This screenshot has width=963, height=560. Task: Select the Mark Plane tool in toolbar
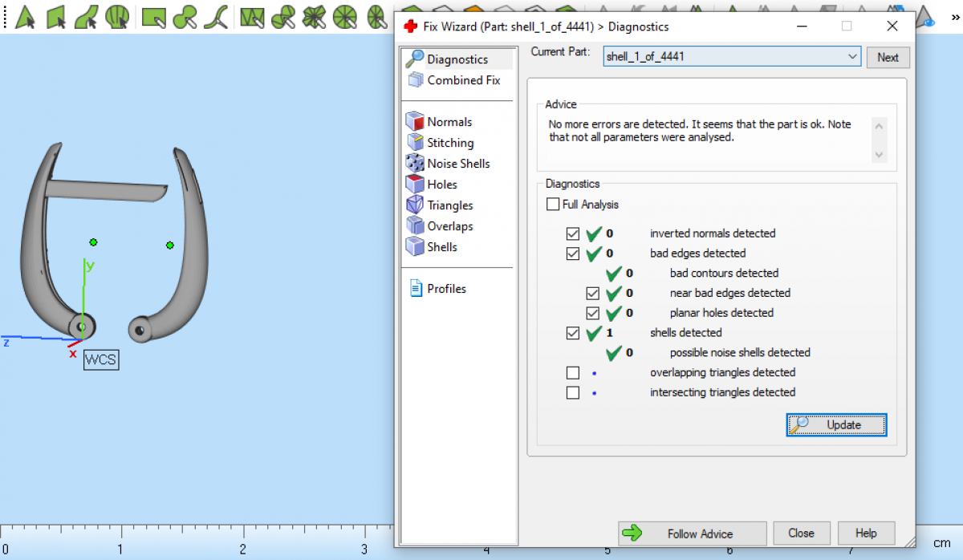[x=55, y=16]
